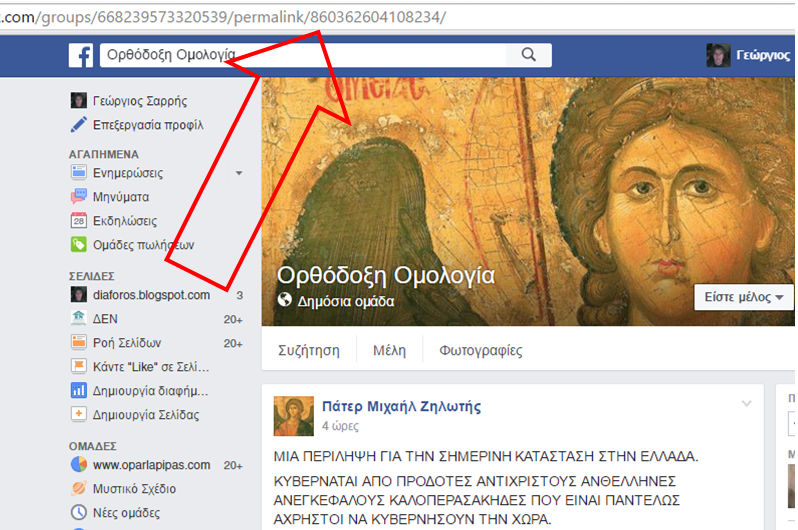Open the Είστε μέλος dropdown
798x530 pixels.
tap(743, 297)
